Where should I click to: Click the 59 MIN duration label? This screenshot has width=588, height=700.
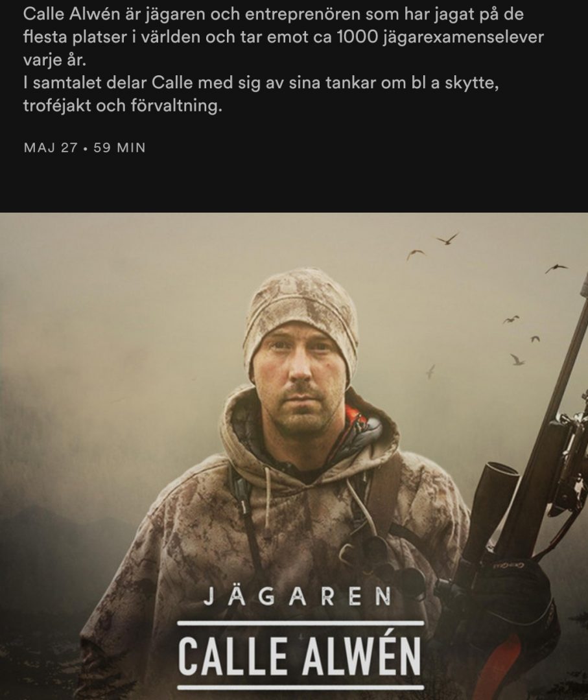(119, 148)
